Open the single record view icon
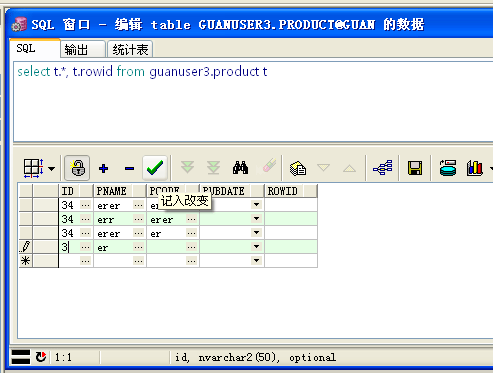This screenshot has width=493, height=373. tap(298, 168)
